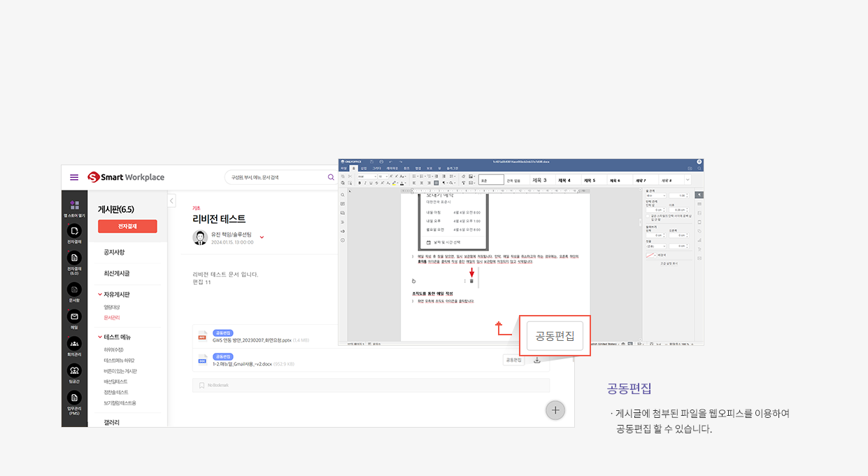
Task: Click 공동편집 badge on the pptx file
Action: tap(224, 333)
